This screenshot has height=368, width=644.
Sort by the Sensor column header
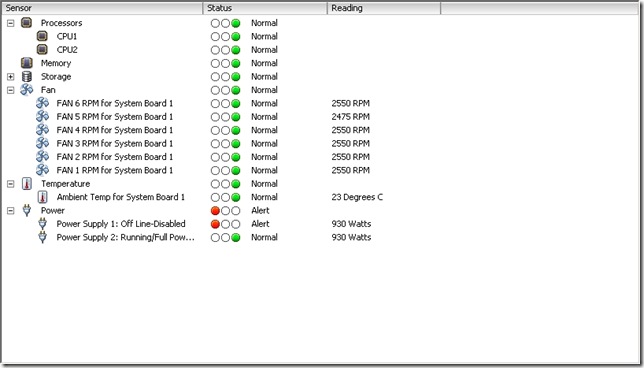[103, 8]
